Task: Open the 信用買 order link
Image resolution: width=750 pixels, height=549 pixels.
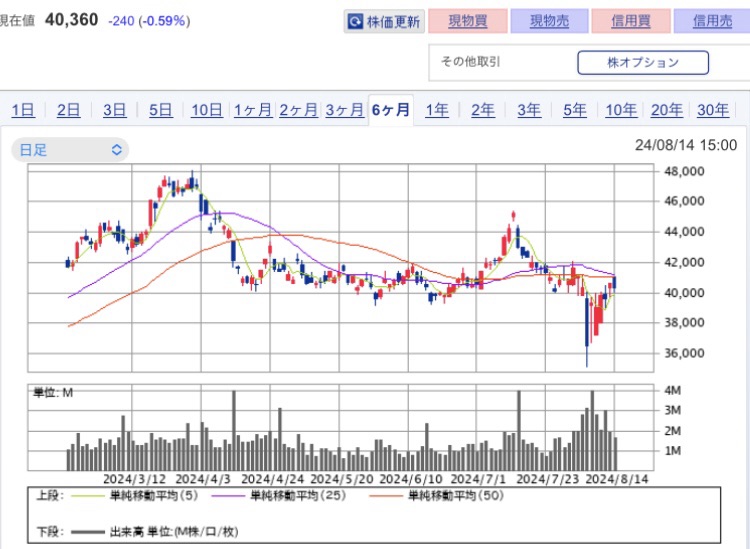Action: click(630, 21)
